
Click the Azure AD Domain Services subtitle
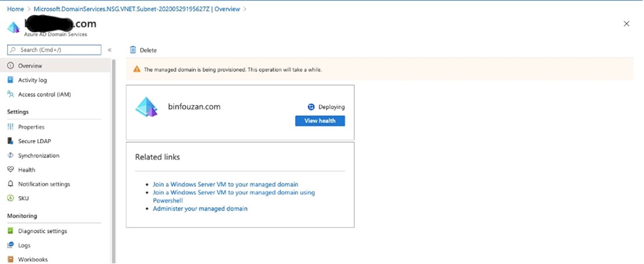[55, 34]
